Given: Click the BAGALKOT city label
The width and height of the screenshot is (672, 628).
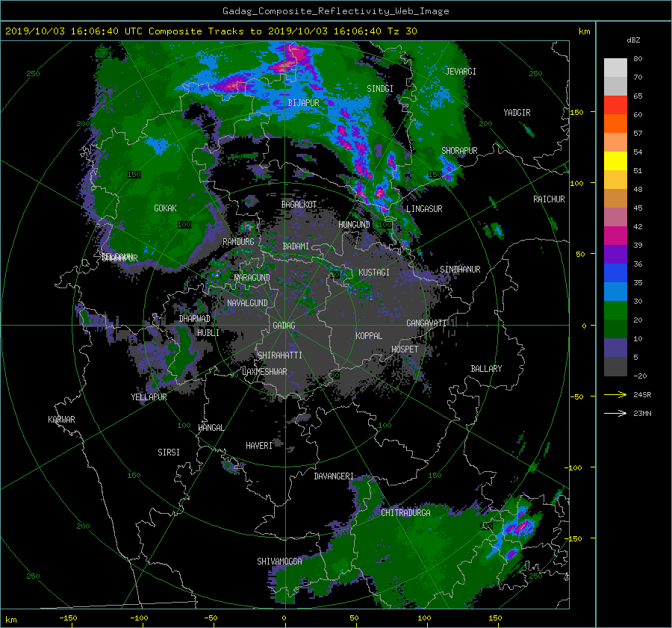Looking at the screenshot, I should click(299, 205).
